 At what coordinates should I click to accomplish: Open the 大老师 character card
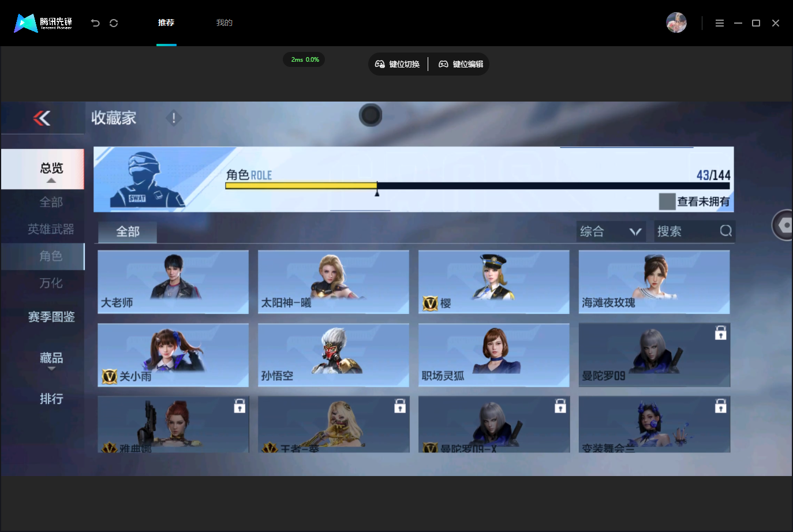click(x=173, y=282)
